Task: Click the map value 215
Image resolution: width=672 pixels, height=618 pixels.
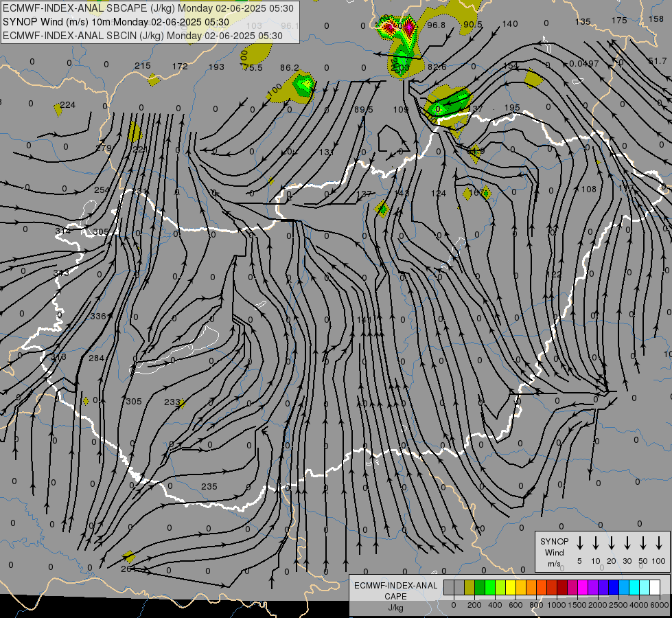Action: 143,66
